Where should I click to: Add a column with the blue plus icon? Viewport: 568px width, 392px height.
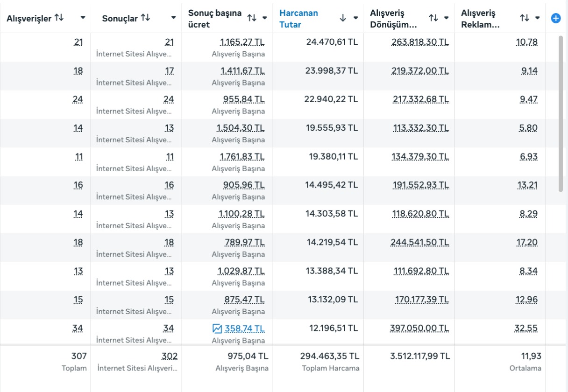556,18
